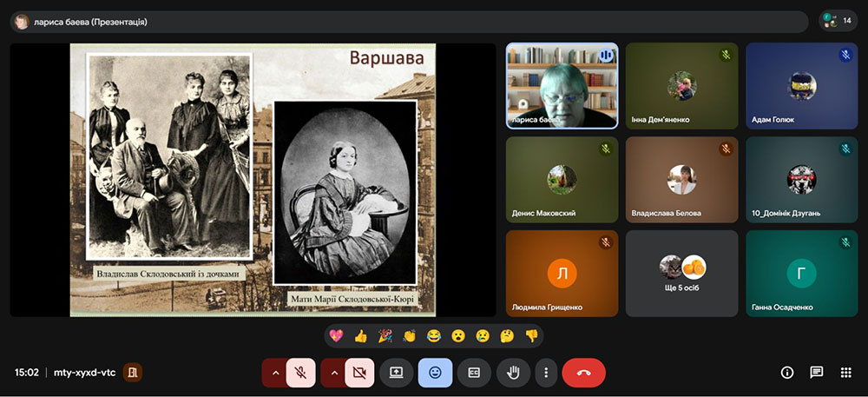Image resolution: width=868 pixels, height=397 pixels.
Task: Raise hand using the hand icon
Action: tap(513, 373)
